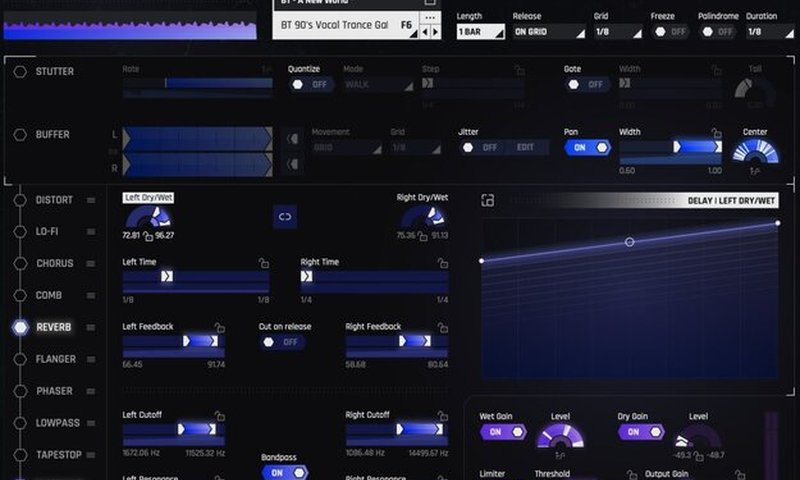The width and height of the screenshot is (800, 480).
Task: Turn on the Freeze toggle
Action: pos(671,32)
